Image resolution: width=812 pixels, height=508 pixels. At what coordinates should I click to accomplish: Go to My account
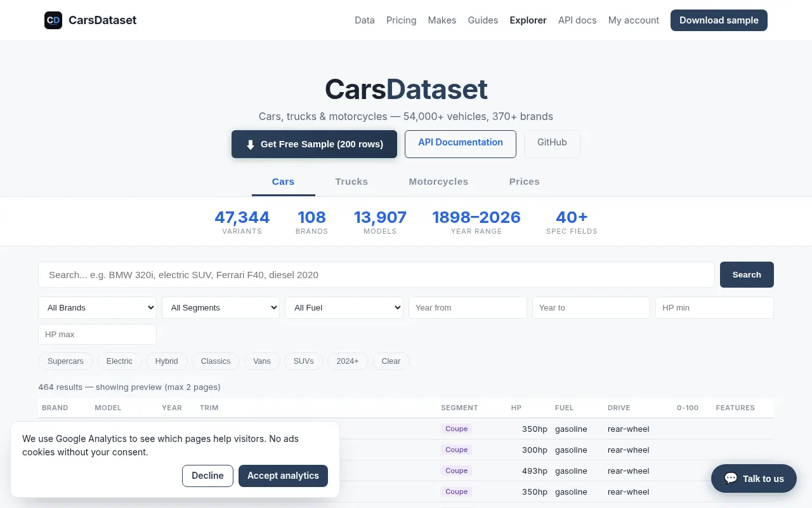point(634,20)
